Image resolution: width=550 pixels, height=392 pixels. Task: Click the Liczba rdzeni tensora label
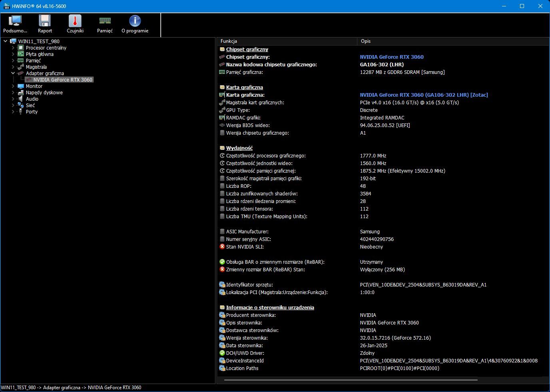(249, 209)
